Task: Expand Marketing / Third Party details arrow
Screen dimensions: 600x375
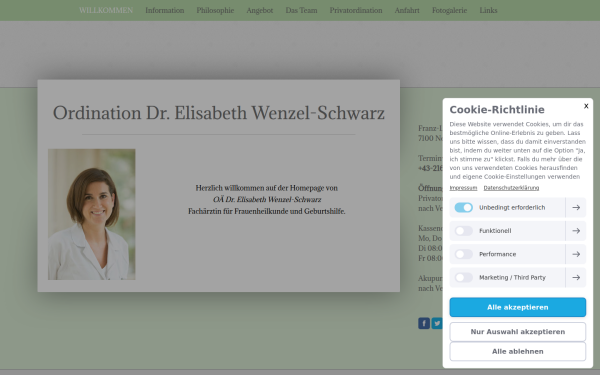Action: pyautogui.click(x=576, y=277)
